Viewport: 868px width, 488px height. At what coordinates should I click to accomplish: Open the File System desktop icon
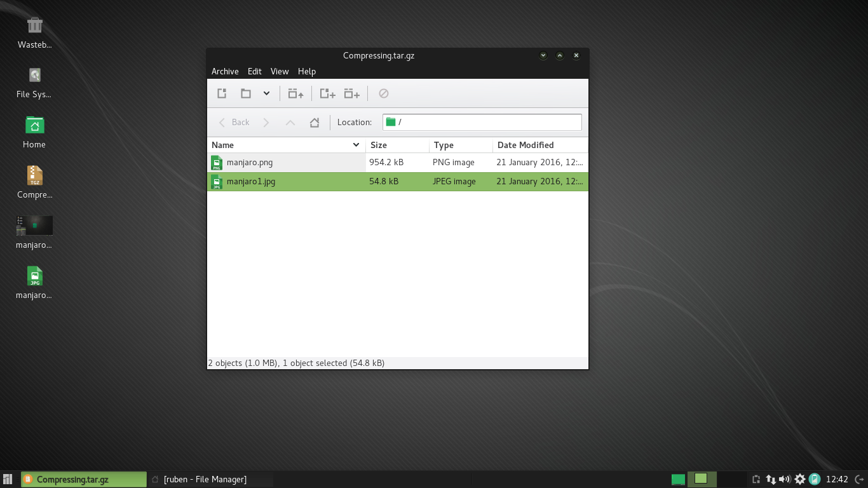point(34,83)
